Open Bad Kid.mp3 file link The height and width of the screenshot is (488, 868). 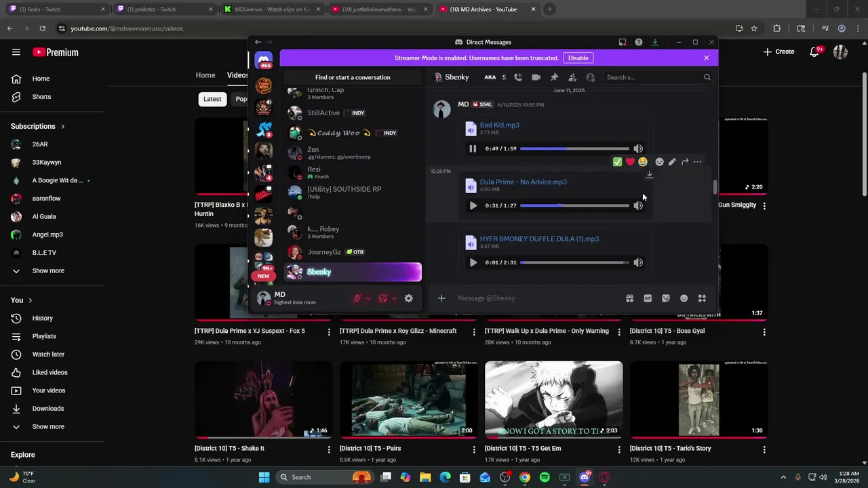point(500,125)
